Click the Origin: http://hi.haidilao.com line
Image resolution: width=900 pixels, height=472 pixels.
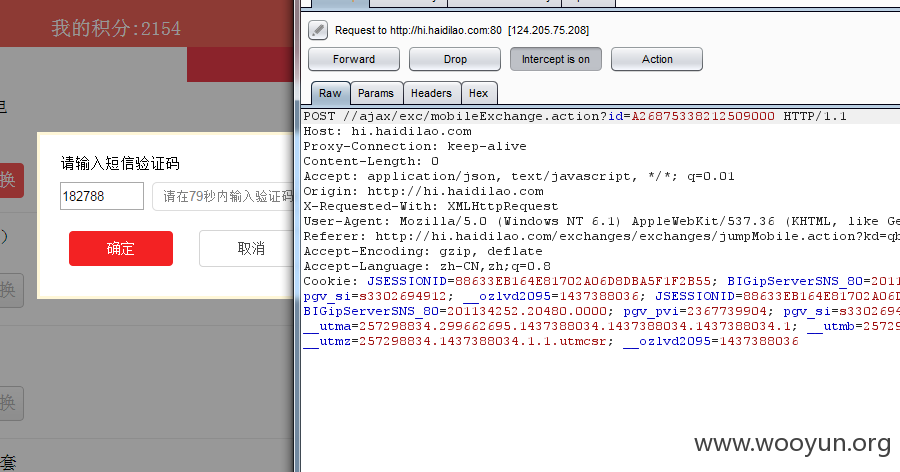424,191
